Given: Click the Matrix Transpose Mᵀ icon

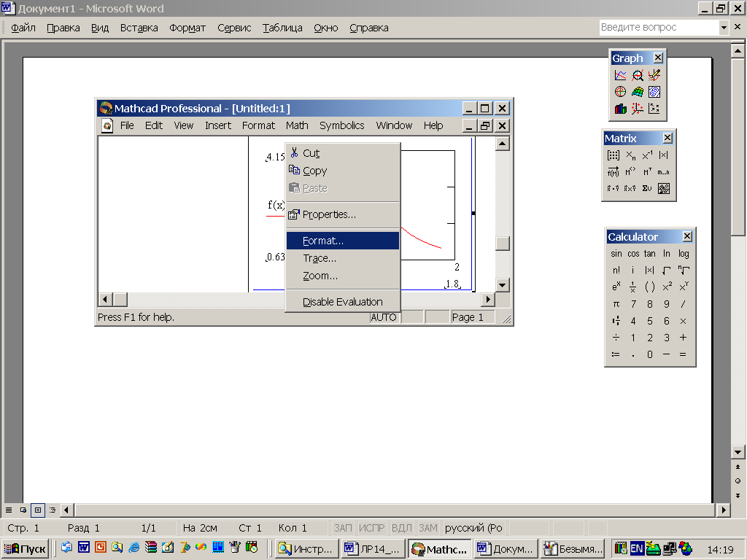Looking at the screenshot, I should pos(647,172).
